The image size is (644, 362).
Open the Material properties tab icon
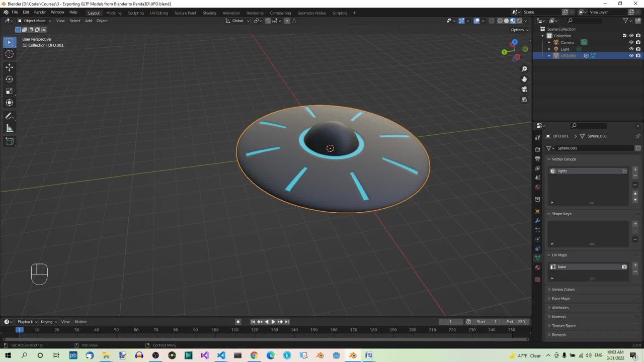(537, 267)
